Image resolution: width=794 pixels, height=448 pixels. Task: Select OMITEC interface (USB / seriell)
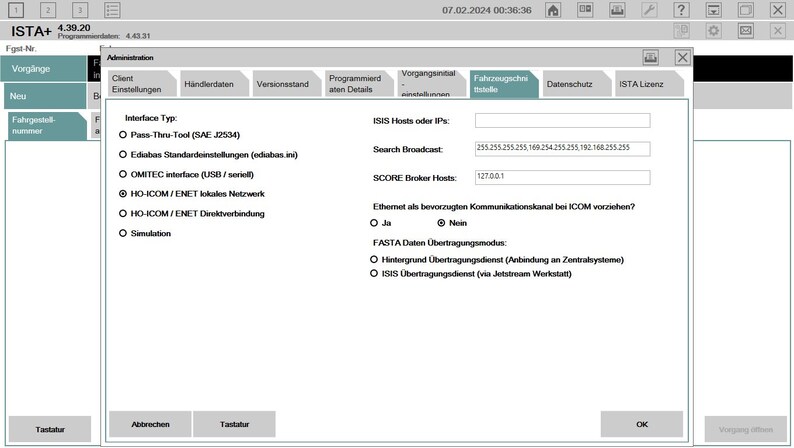(186, 175)
